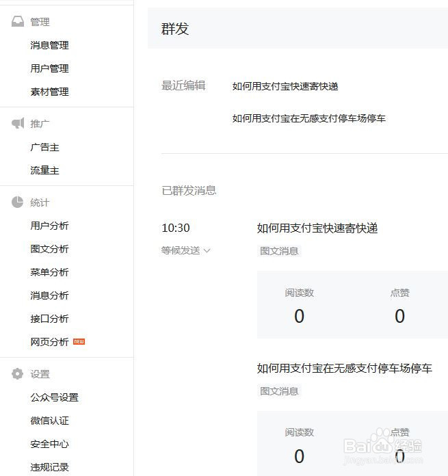Click the 管理 section label
448x476 pixels.
[40, 22]
